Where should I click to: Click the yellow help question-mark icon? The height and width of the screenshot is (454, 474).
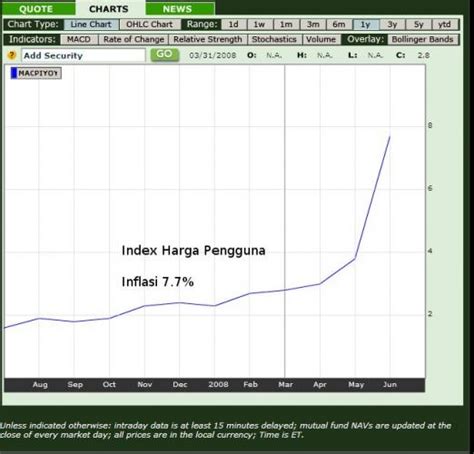[12, 55]
